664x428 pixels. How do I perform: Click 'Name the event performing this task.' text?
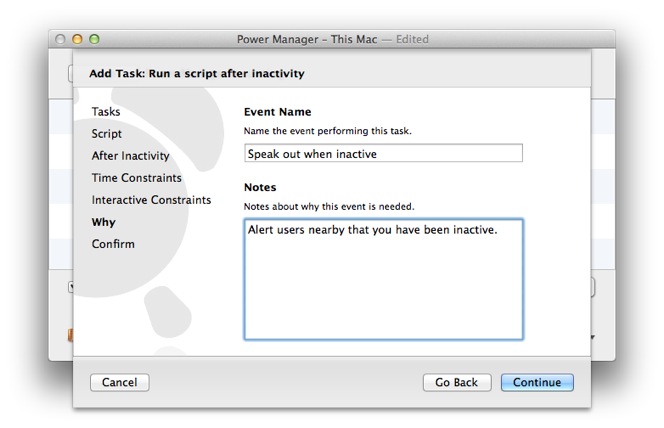click(x=327, y=131)
